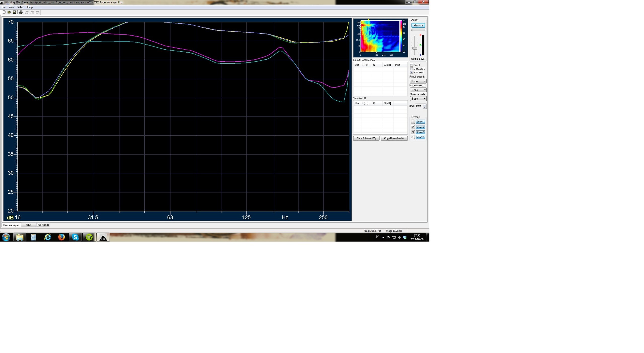Launch Spotify from the taskbar
The height and width of the screenshot is (353, 644).
89,237
